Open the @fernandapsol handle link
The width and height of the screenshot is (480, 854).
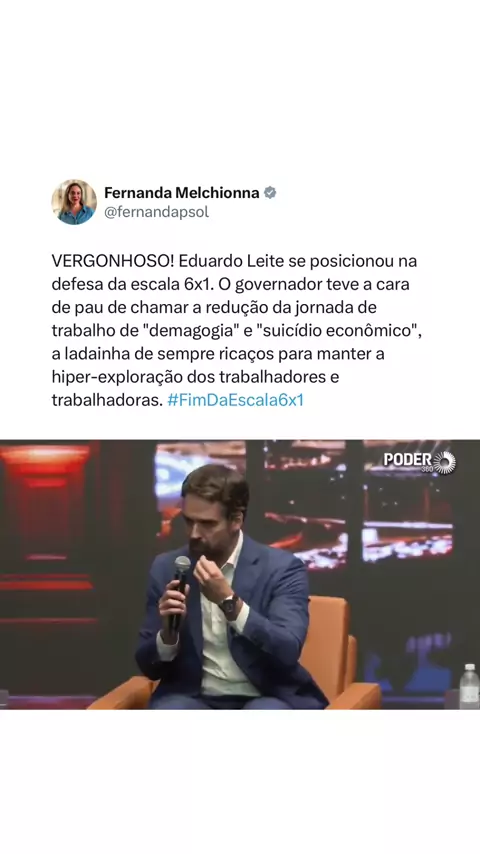point(156,212)
